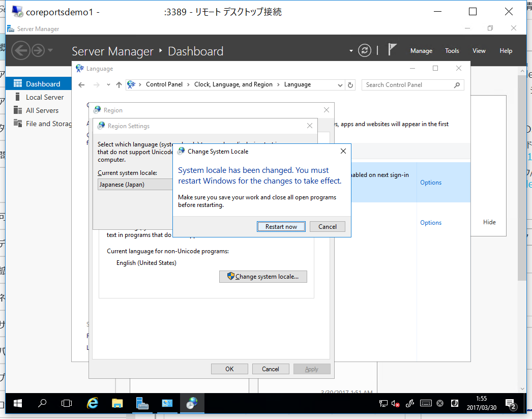The height and width of the screenshot is (419, 532).
Task: Go up one level in Control Panel
Action: point(119,85)
